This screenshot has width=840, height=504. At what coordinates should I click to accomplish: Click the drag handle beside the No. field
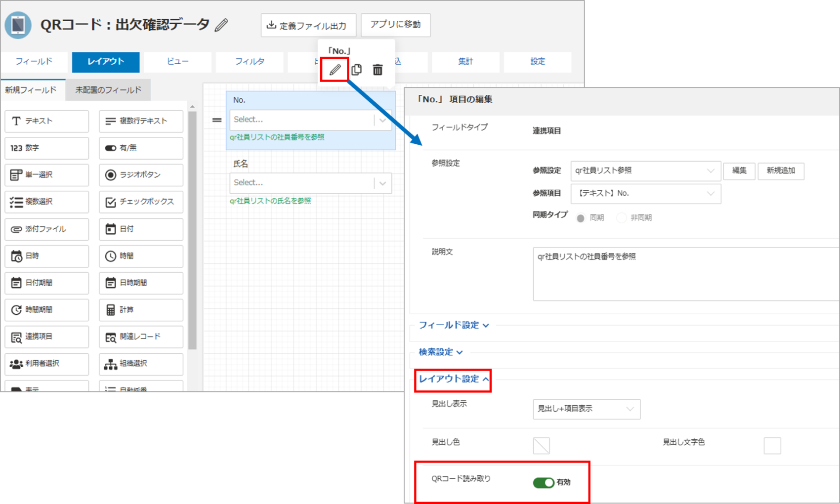(x=216, y=120)
